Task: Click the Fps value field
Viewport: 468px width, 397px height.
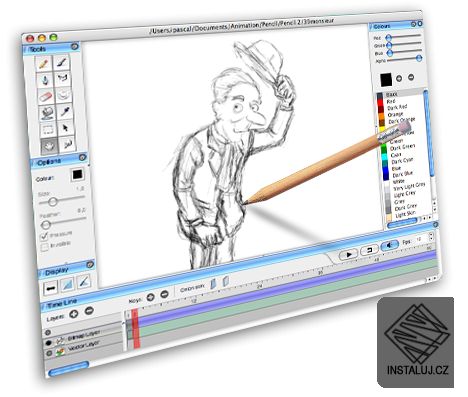Action: tap(421, 239)
